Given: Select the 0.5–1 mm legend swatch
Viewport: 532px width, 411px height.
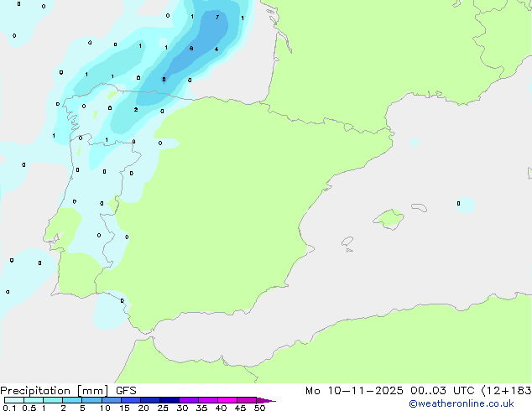Looking at the screenshot, I should point(34,400).
